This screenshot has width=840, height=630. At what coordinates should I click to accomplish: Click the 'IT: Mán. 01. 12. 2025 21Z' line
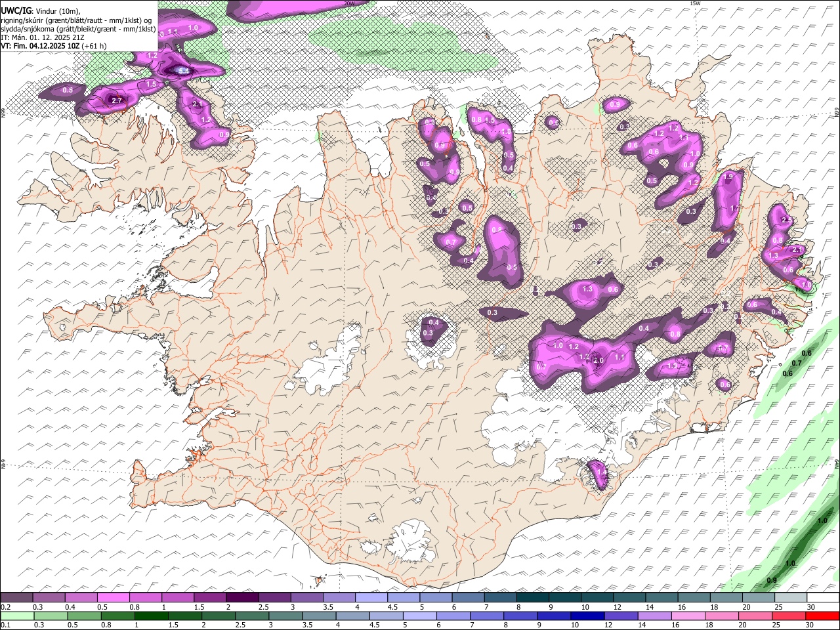click(42, 37)
